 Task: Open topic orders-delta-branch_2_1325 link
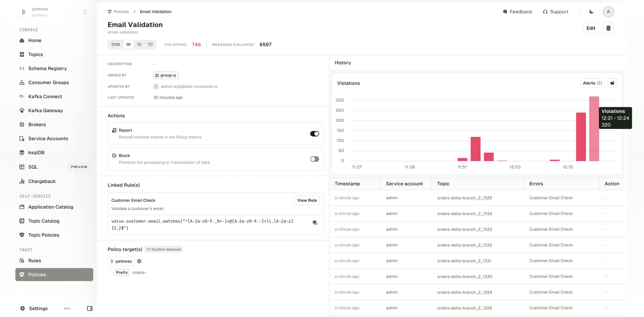click(464, 198)
